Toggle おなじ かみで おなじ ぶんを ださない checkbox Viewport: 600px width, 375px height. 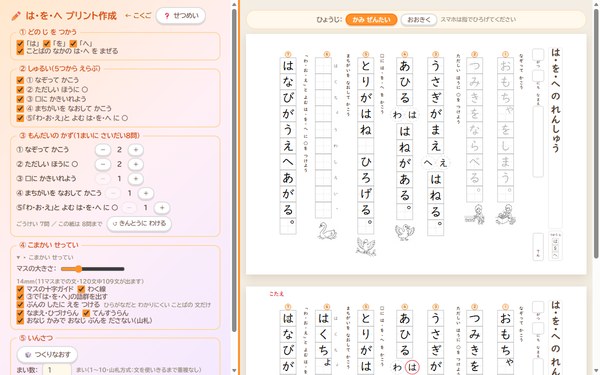tap(21, 321)
